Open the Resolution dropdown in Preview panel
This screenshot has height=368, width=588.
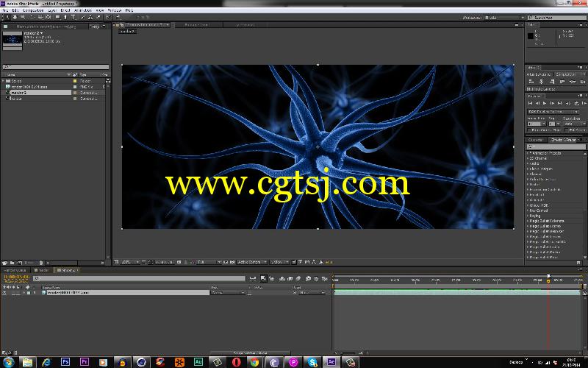pyautogui.click(x=575, y=124)
